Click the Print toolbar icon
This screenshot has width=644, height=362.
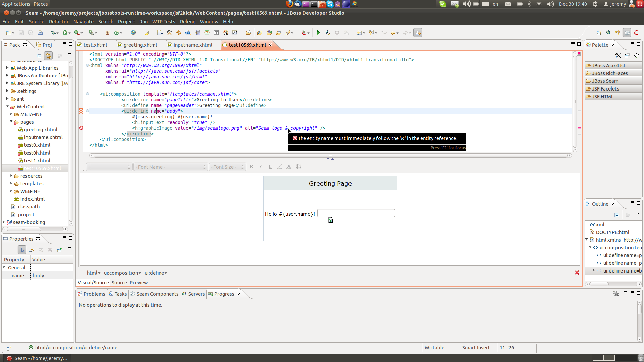[x=40, y=33]
